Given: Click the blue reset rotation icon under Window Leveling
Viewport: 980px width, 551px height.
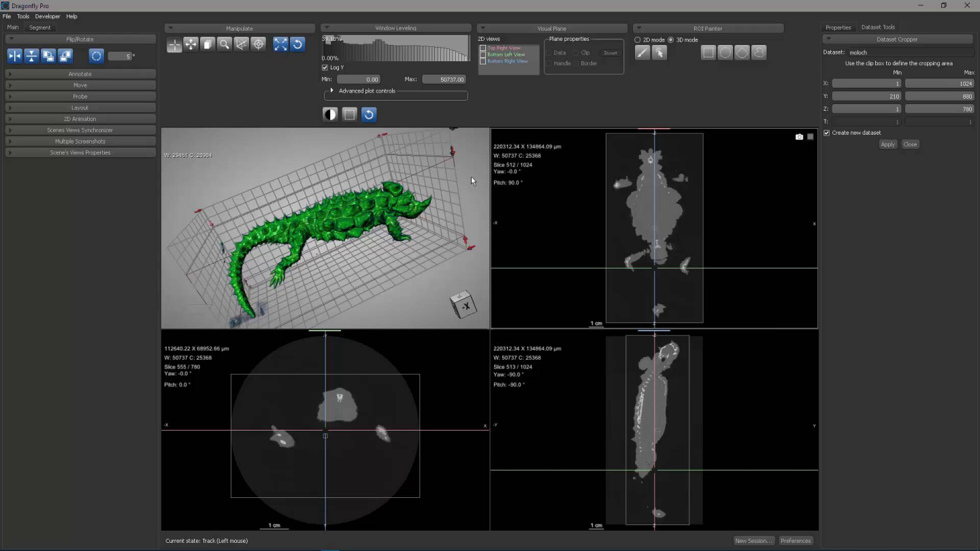Looking at the screenshot, I should (368, 114).
